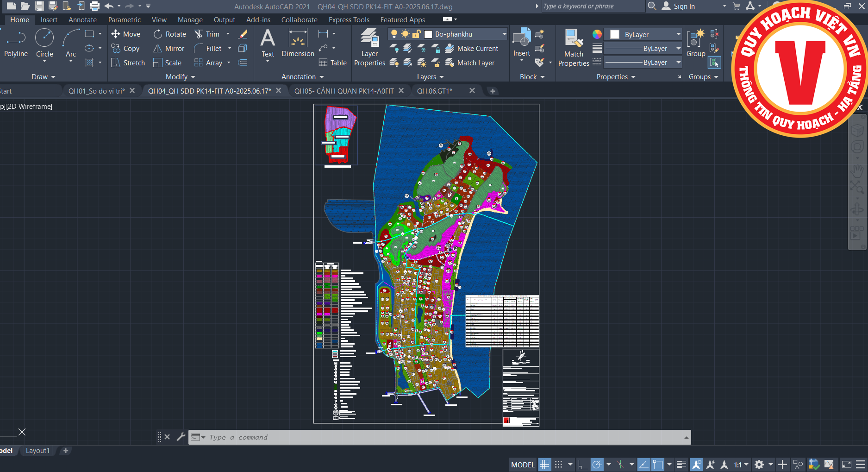Toggle grid display in status bar
Viewport: 868px width, 472px height.
click(544, 465)
